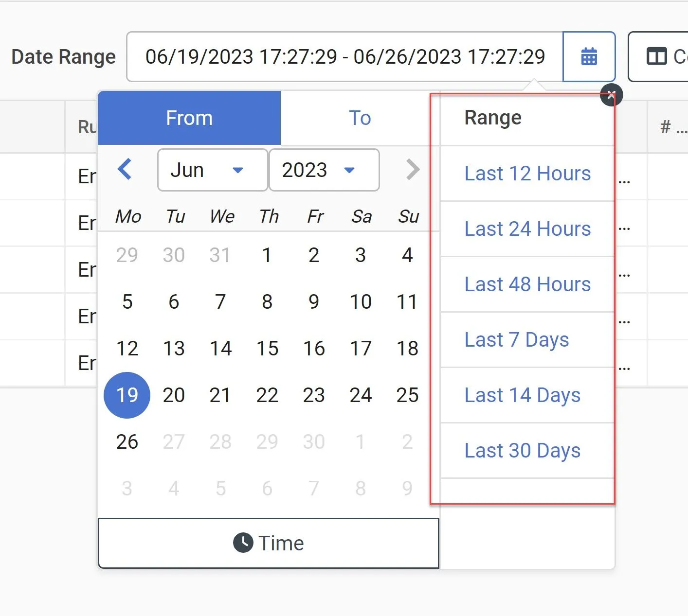The height and width of the screenshot is (616, 688).
Task: Pick June 19 in calendar
Action: tap(127, 395)
